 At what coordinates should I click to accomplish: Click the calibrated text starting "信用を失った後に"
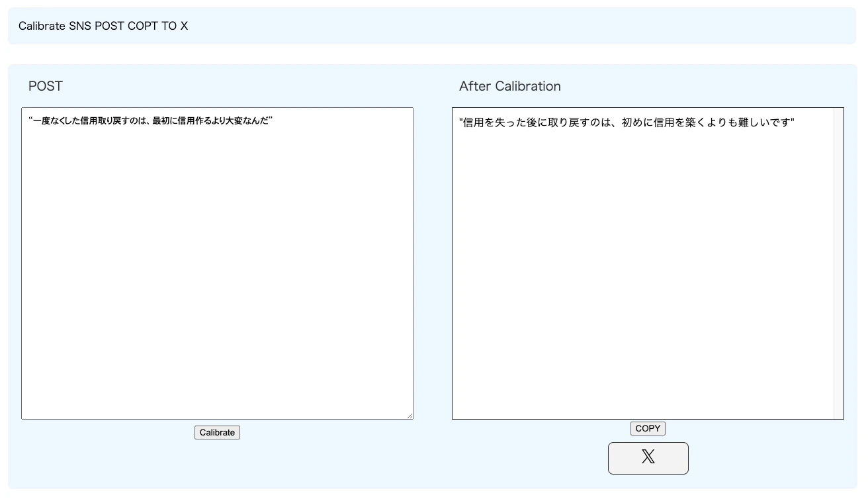point(627,122)
